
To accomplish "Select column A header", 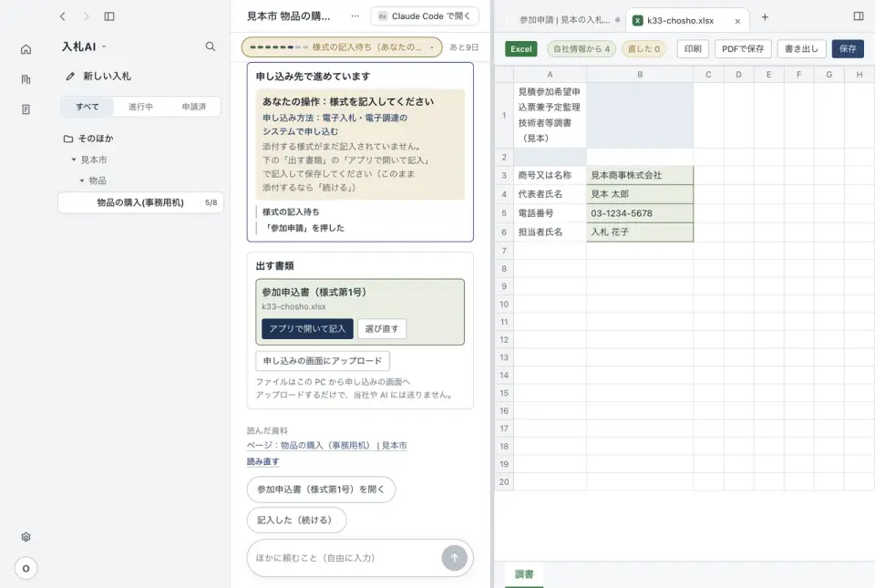I will 550,74.
